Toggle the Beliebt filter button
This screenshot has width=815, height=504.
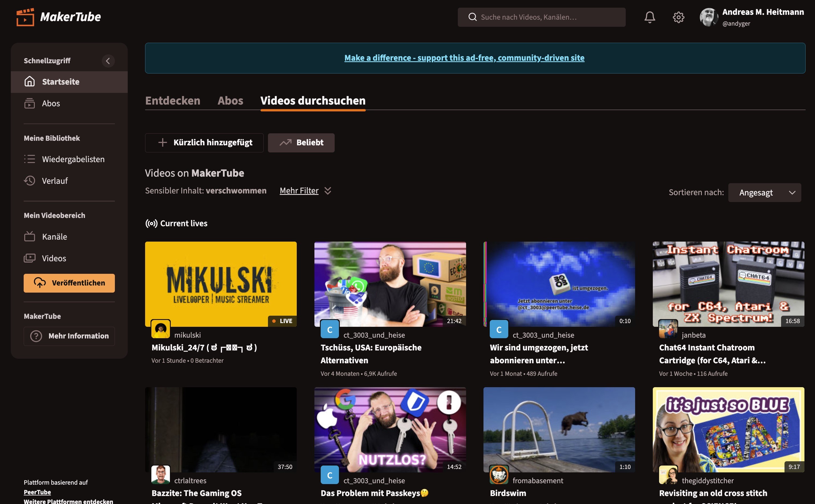(301, 143)
